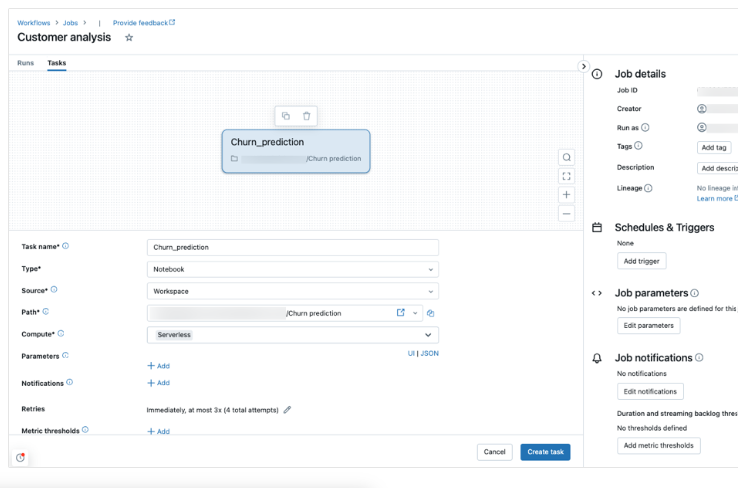Click the duplicate task icon above Churn_prediction

click(x=286, y=116)
